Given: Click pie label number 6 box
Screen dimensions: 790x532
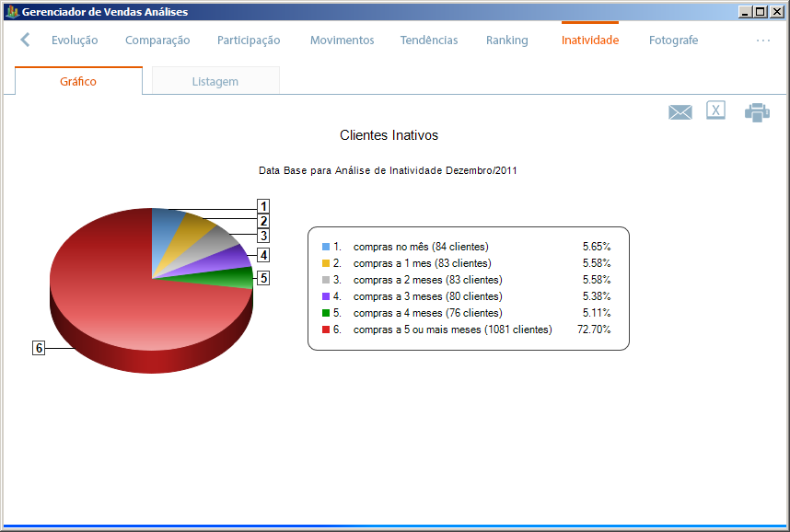Looking at the screenshot, I should (39, 348).
